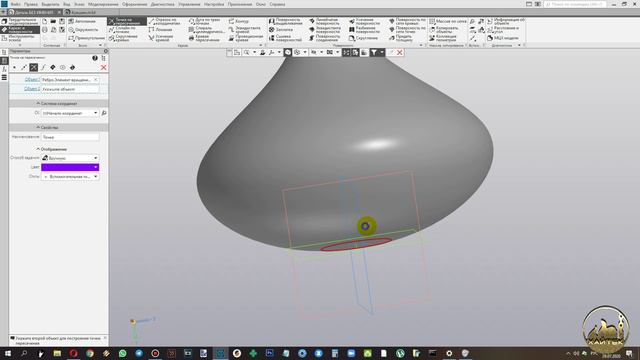This screenshot has width=640, height=360.
Task: Expand the Эскиз ribbon group arrow
Action: tap(100, 45)
